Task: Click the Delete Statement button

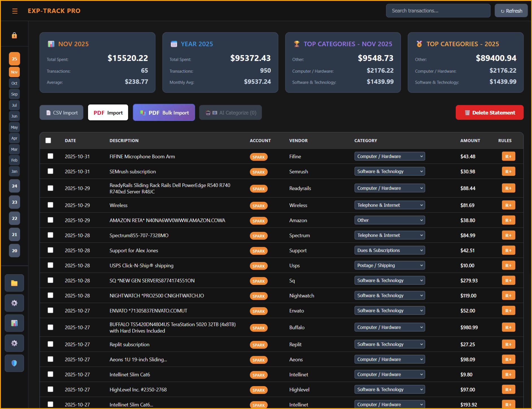Action: pos(489,112)
